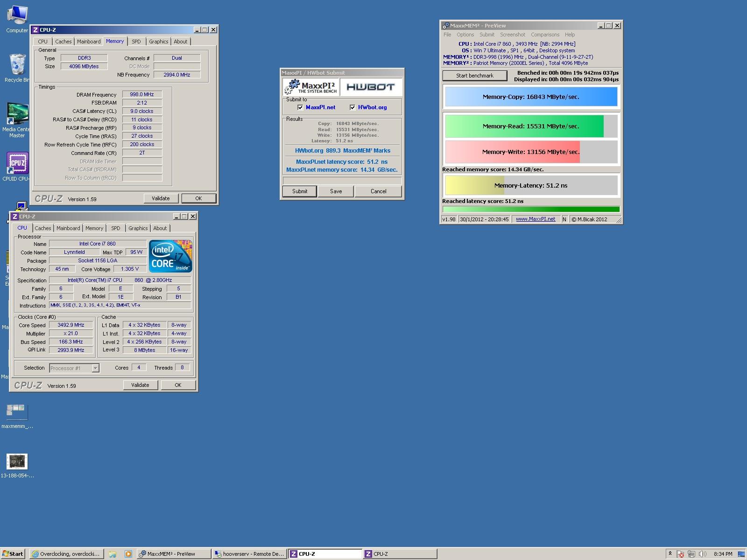
Task: Click the Memory-Copy 16843 MByte/sec bar
Action: point(531,97)
